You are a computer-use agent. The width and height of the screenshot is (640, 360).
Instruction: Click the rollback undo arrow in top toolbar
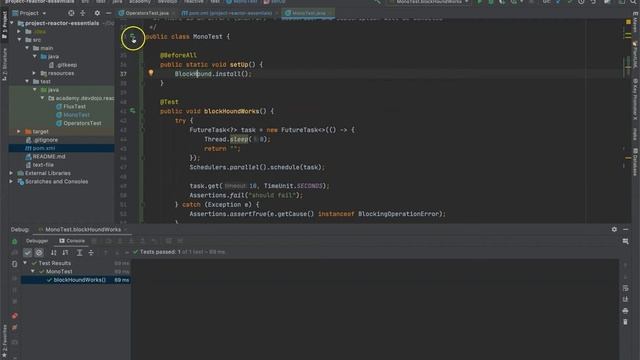pos(593,2)
